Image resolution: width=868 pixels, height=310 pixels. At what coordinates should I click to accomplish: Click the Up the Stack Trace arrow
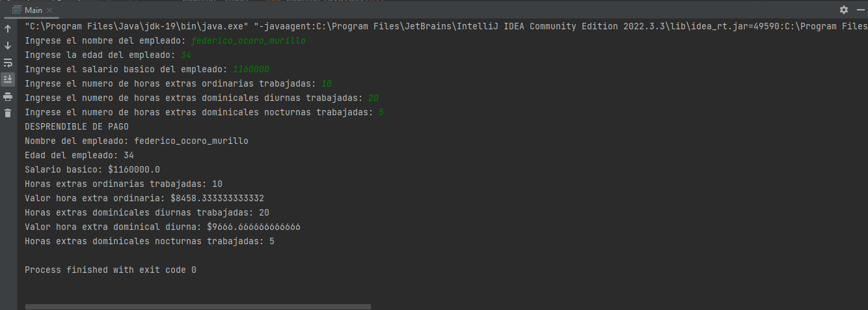pos(8,29)
